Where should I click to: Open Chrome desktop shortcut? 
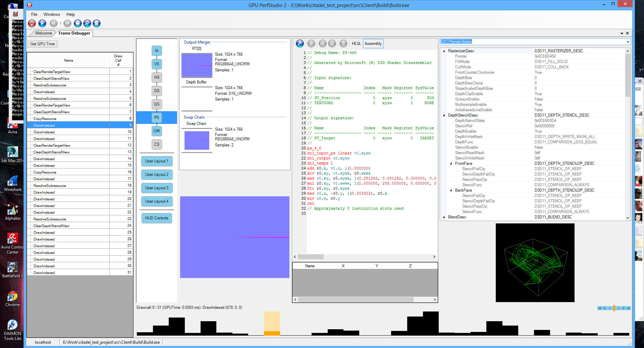coord(12,299)
